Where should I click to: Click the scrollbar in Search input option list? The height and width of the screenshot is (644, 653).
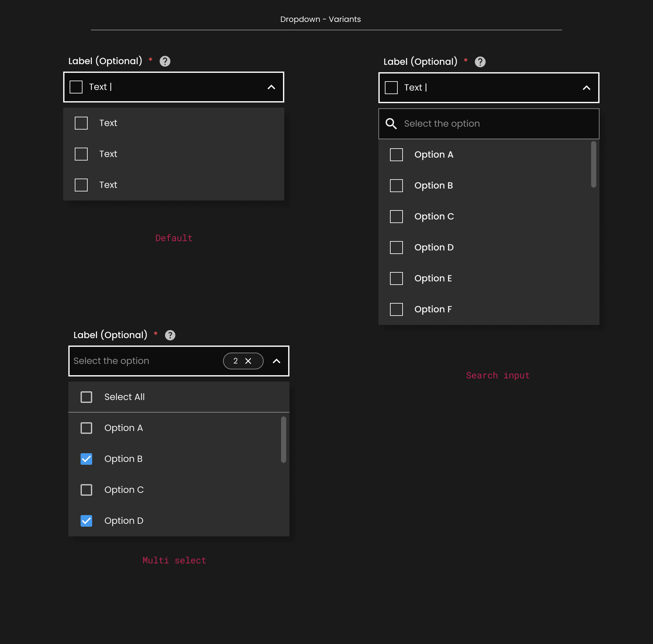coord(593,164)
